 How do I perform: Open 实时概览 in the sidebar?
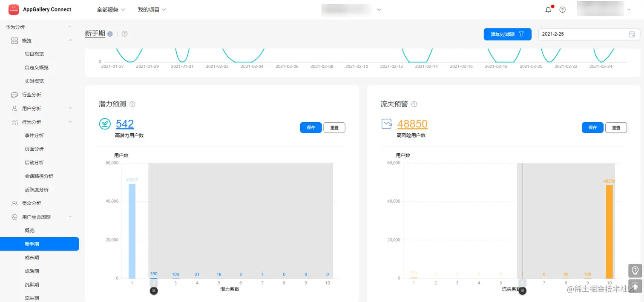tap(34, 81)
